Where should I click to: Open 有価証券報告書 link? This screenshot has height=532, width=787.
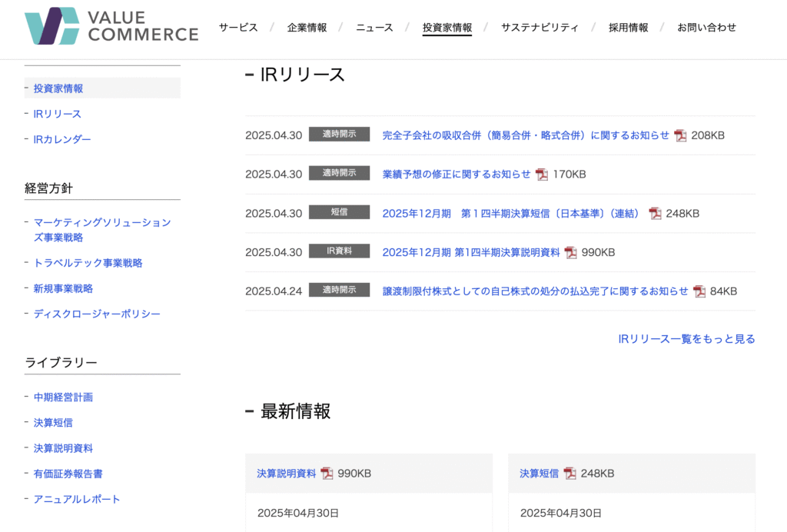[x=68, y=474]
